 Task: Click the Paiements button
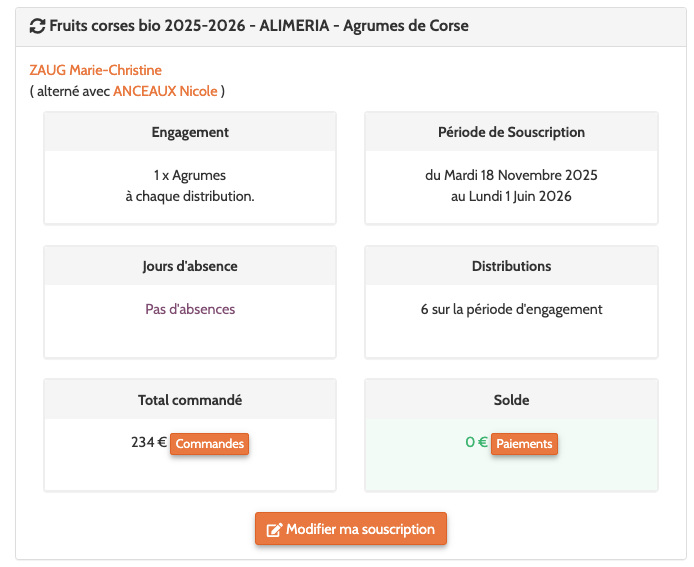point(524,443)
